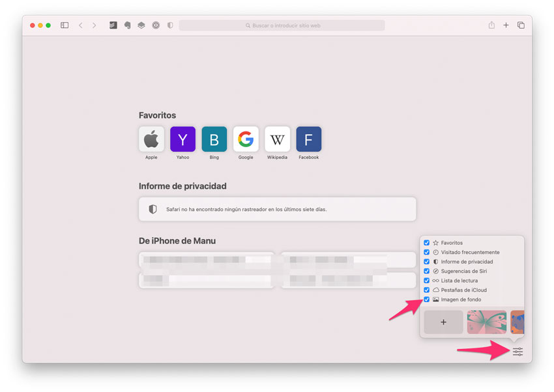
Task: Open the Evernote extension icon
Action: click(x=128, y=25)
